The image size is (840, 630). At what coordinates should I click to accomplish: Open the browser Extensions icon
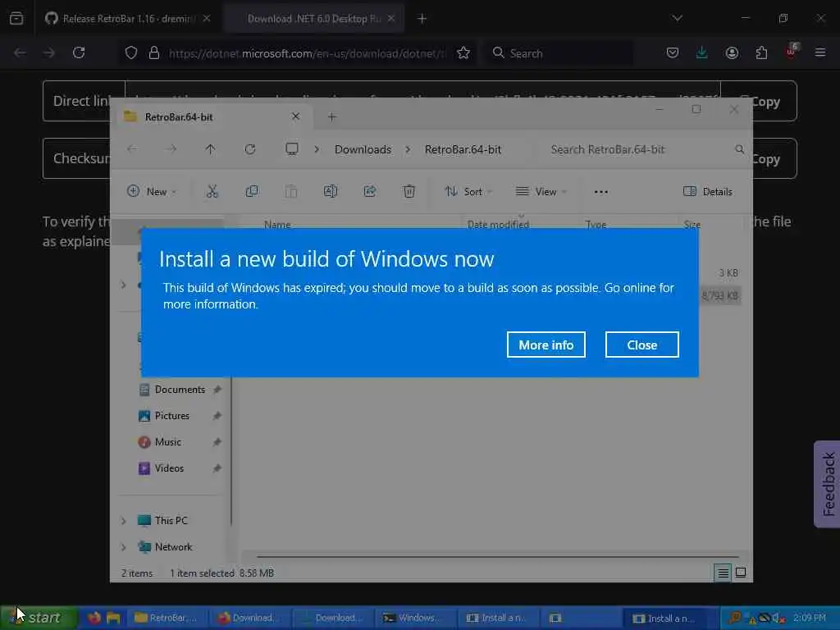pos(761,52)
